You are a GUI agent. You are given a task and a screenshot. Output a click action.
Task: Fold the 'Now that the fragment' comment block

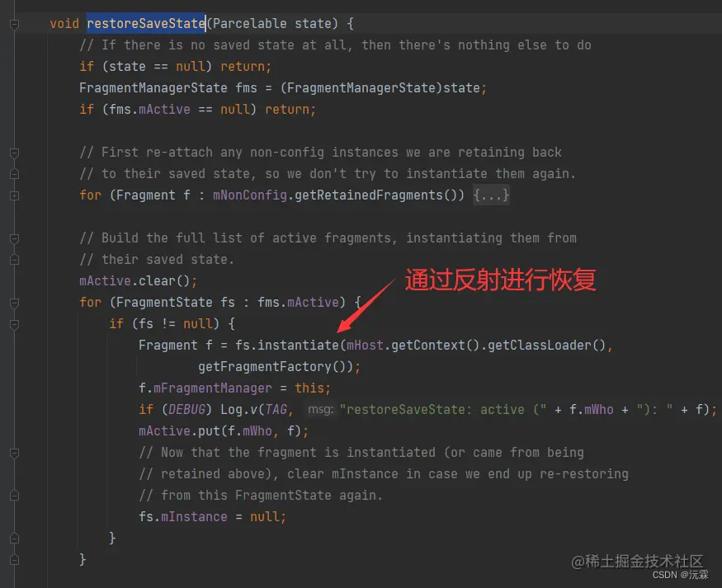[x=14, y=454]
